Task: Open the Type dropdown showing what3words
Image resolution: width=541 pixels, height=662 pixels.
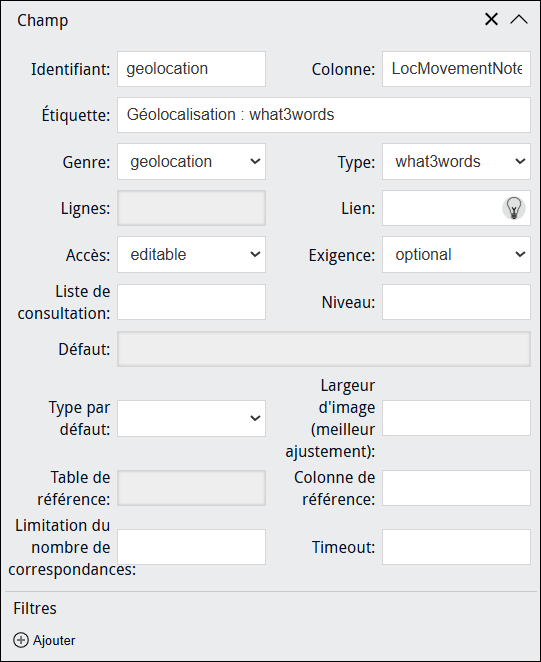Action: (456, 162)
